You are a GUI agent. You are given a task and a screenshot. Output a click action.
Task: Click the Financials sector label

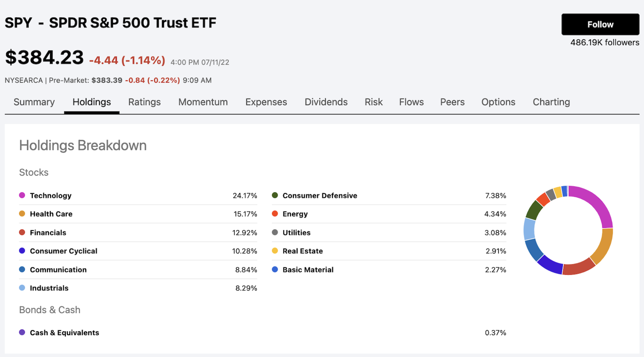pos(48,233)
